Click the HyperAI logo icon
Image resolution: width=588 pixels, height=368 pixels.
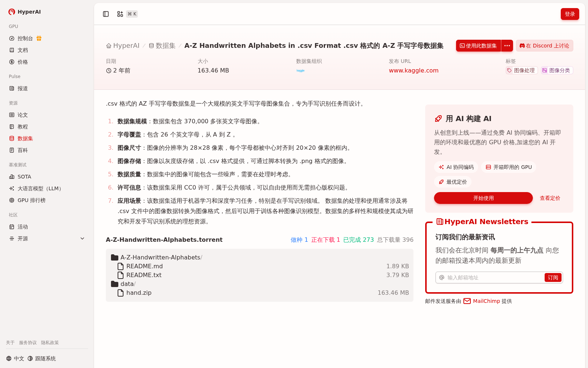12,12
